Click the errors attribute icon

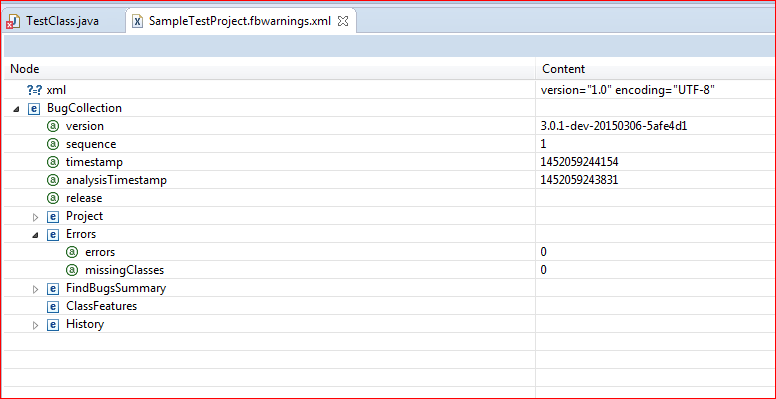[72, 252]
